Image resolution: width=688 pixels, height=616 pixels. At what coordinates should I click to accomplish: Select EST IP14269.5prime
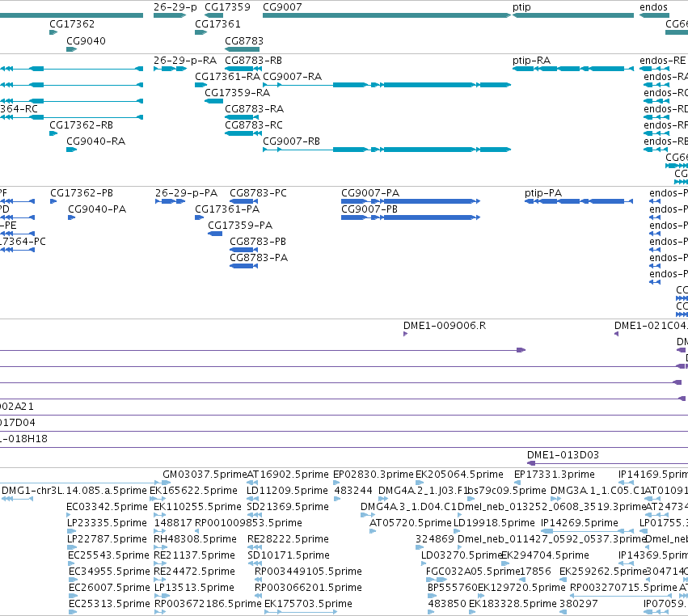(579, 523)
